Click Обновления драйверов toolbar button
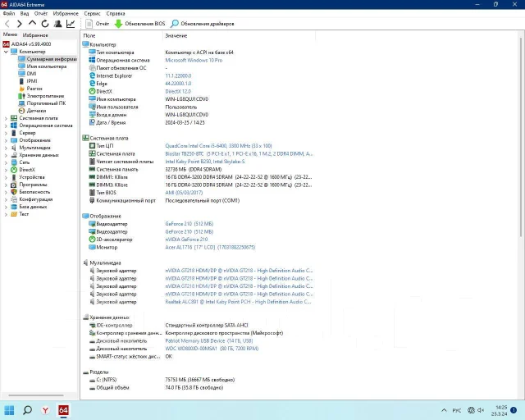Viewport: 525px width, 420px height. tap(203, 24)
